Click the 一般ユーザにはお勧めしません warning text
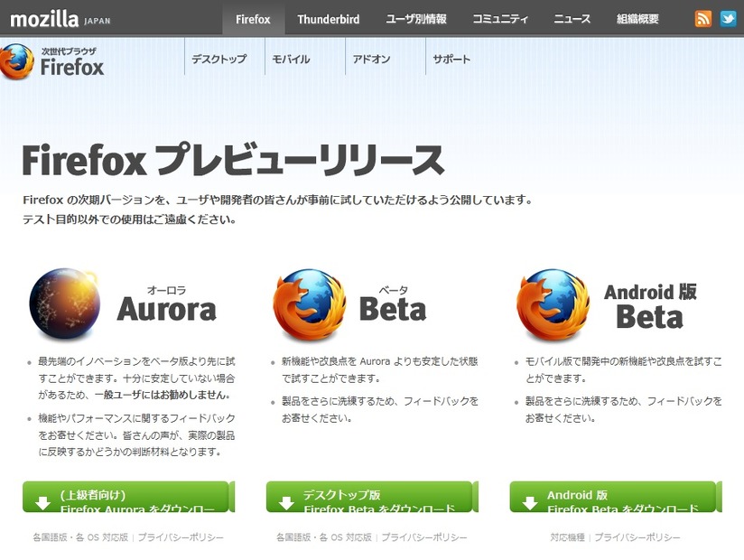 pos(163,395)
